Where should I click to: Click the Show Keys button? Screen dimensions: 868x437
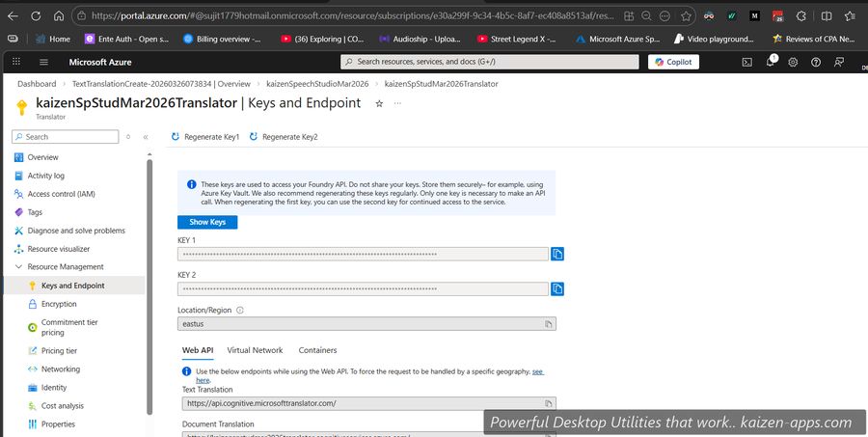(207, 222)
